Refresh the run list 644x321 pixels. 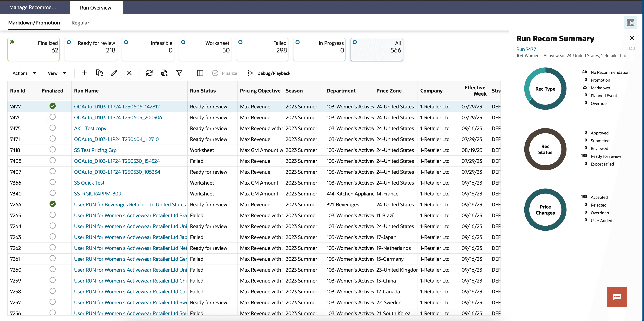coord(149,73)
